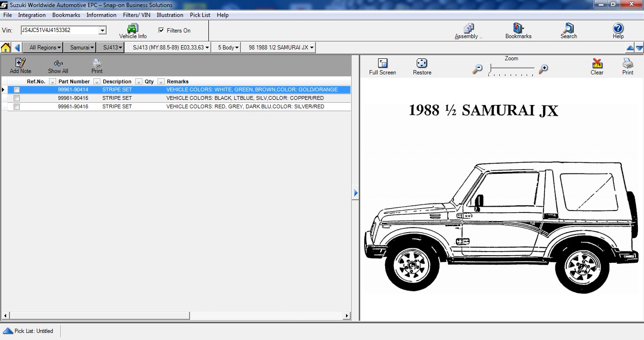The image size is (644, 340).
Task: Click into the VIN input field
Action: click(60, 30)
